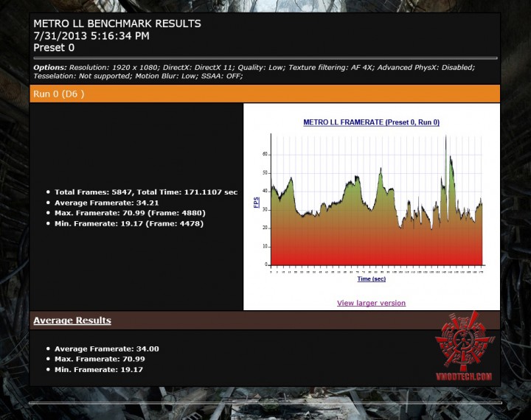Open the View larger version link

pos(371,303)
